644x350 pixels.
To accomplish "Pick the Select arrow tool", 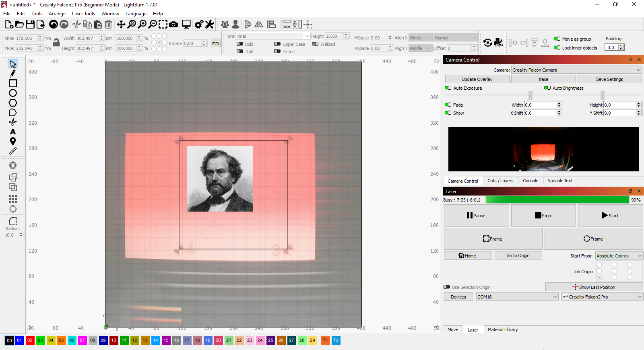I will click(x=13, y=64).
